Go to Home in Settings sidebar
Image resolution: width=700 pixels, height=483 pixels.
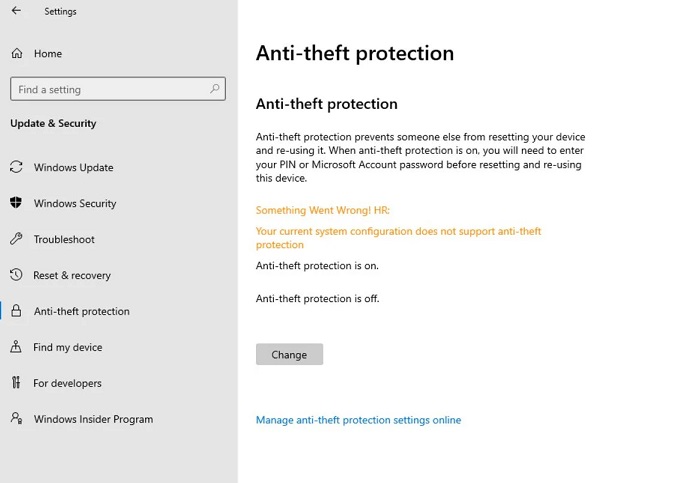click(x=47, y=53)
